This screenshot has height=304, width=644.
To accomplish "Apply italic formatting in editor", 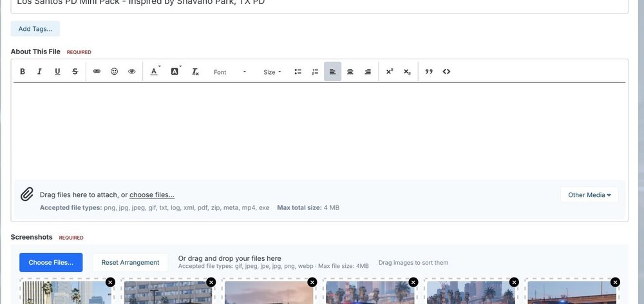I will [x=39, y=71].
